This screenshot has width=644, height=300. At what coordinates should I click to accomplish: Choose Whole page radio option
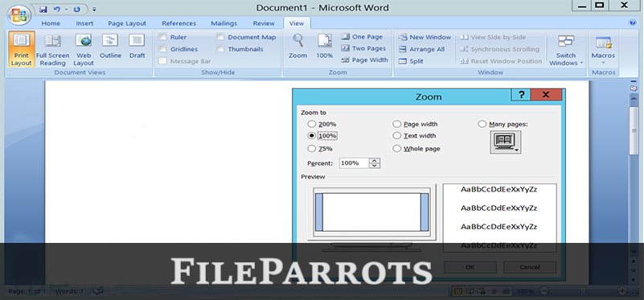pyautogui.click(x=396, y=149)
